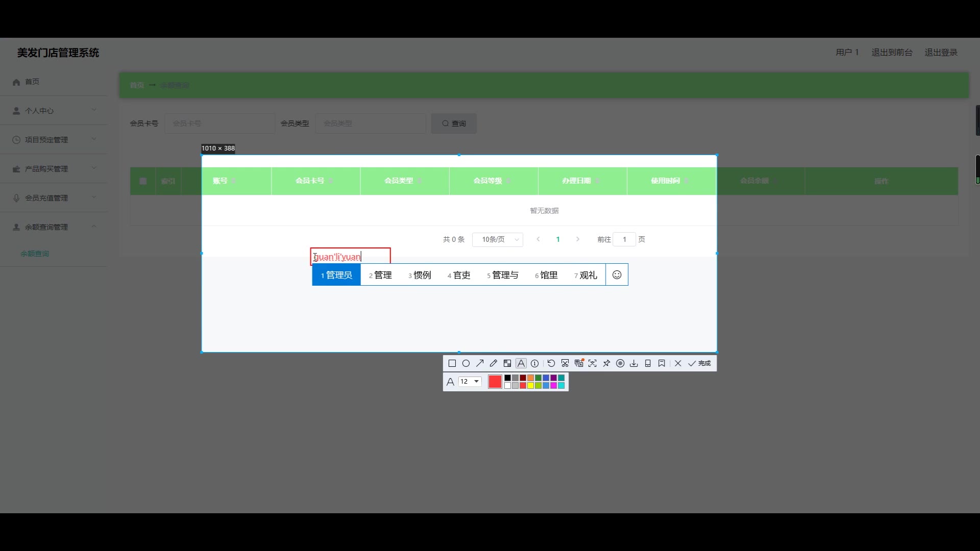The image size is (980, 551).
Task: Select the arrow drawing tool
Action: [x=480, y=363]
